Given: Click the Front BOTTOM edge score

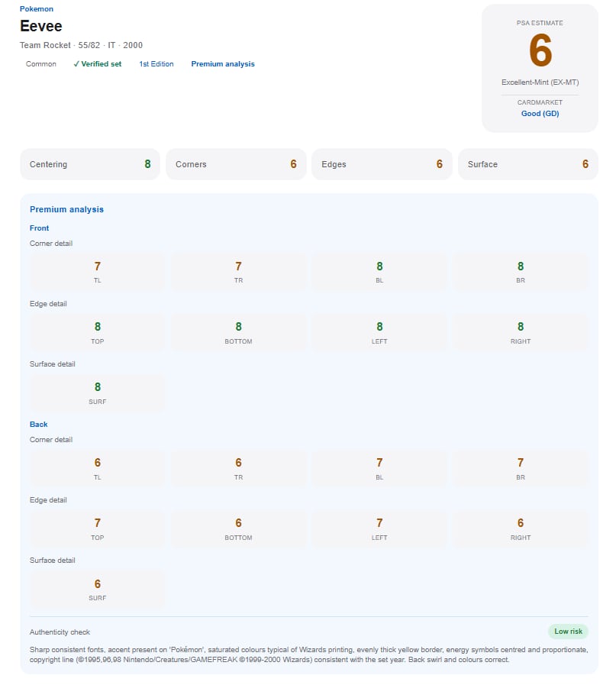Looking at the screenshot, I should click(238, 332).
